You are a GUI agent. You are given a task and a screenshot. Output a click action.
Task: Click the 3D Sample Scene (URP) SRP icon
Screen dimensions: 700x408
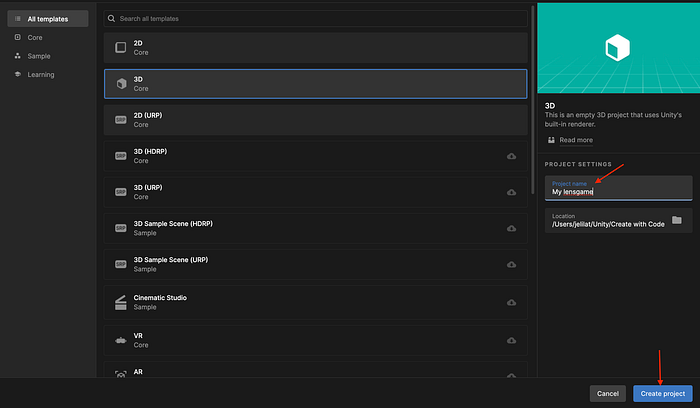point(121,264)
